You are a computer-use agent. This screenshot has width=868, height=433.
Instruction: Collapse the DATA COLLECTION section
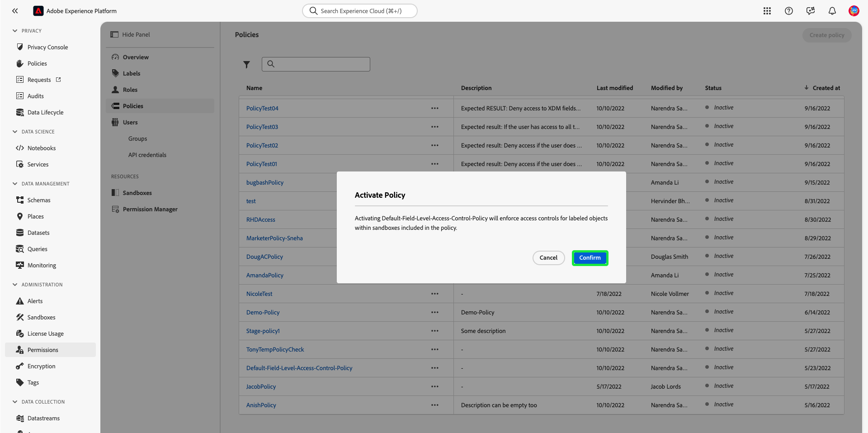14,401
